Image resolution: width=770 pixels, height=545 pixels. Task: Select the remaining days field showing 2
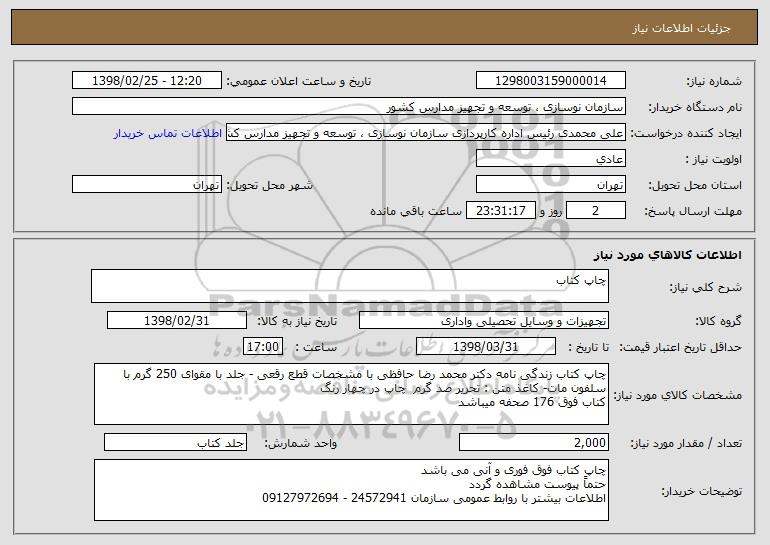[596, 211]
